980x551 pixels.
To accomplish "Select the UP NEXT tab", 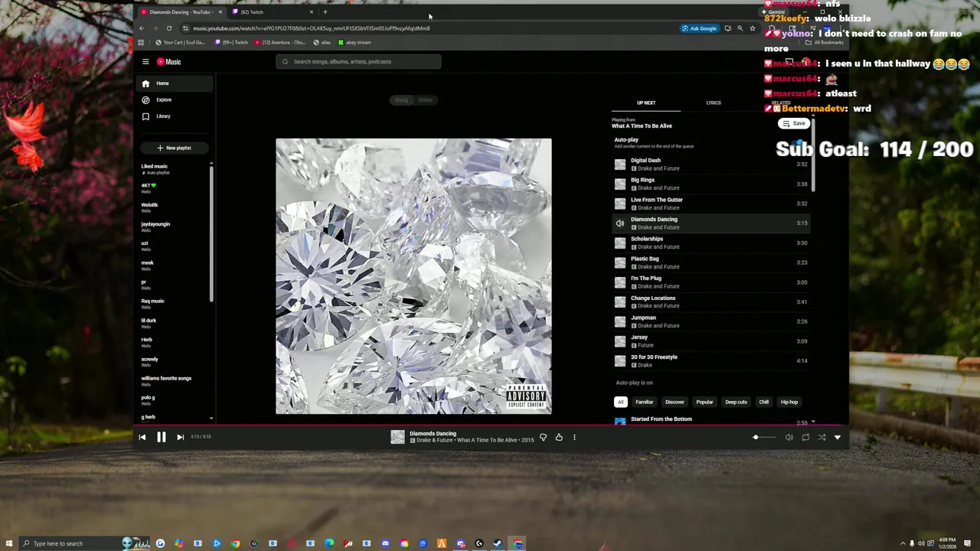I will pyautogui.click(x=646, y=103).
